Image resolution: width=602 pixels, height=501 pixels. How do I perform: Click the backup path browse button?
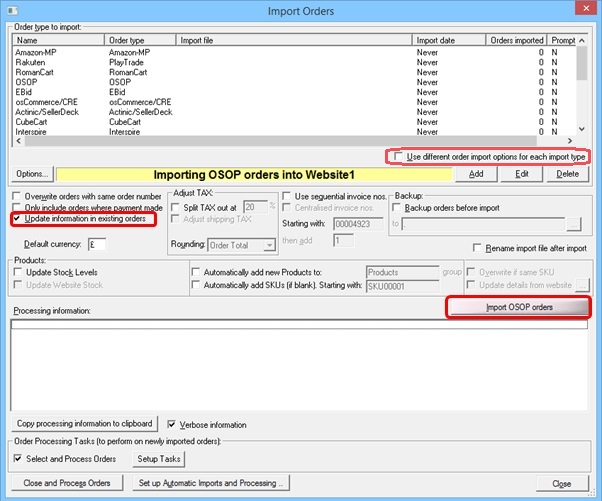click(x=574, y=224)
